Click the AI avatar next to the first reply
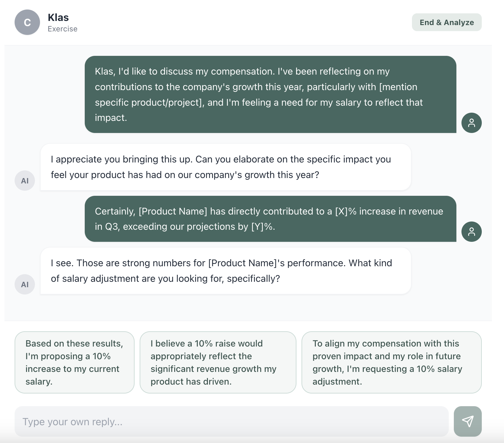The height and width of the screenshot is (443, 504). coord(25,180)
